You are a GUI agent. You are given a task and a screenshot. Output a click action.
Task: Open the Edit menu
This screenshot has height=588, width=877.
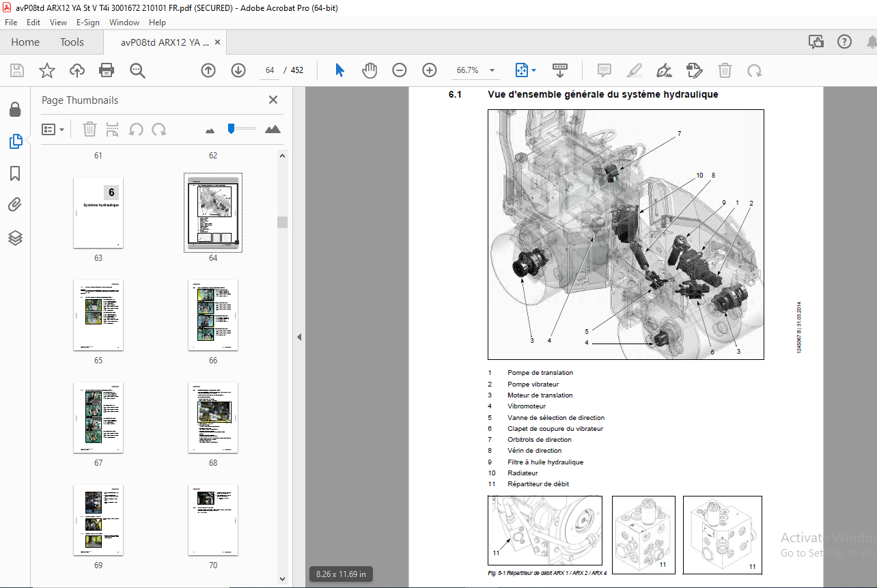[34, 23]
